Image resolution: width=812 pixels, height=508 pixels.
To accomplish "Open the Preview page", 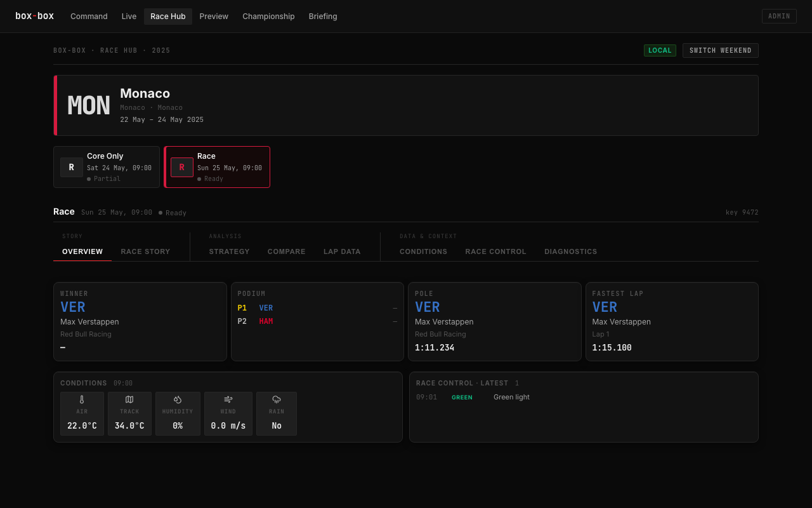I will coord(214,17).
